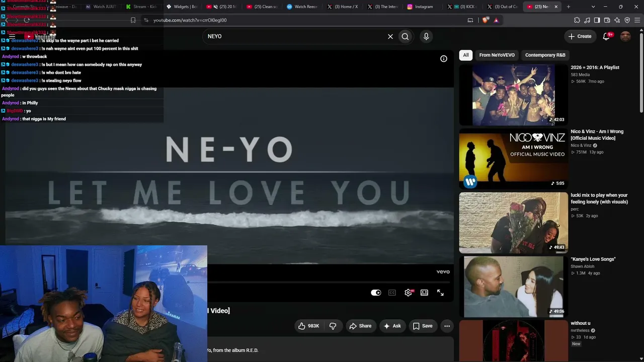Open lucki mix video thumbnail
Screen dimensions: 644x362
513,222
